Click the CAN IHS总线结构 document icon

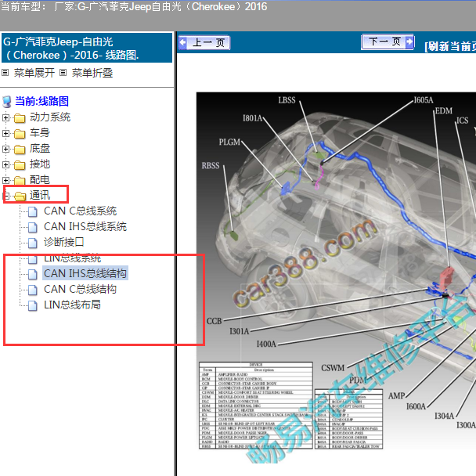pos(33,274)
